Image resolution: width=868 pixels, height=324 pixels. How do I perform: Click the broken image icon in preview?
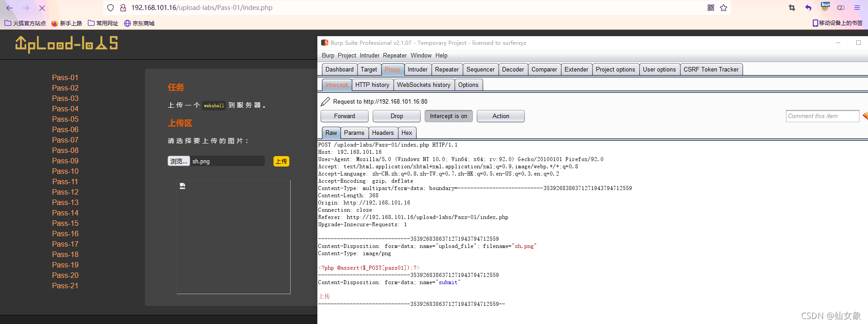(182, 186)
